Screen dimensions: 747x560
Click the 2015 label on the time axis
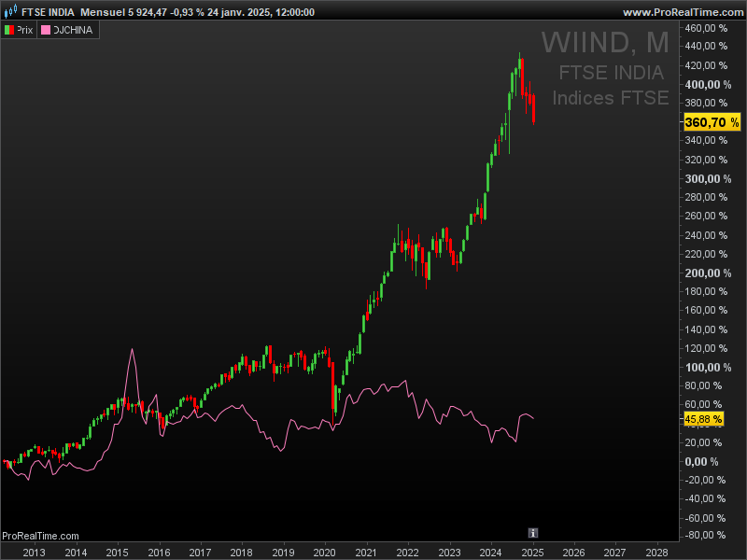tap(118, 553)
